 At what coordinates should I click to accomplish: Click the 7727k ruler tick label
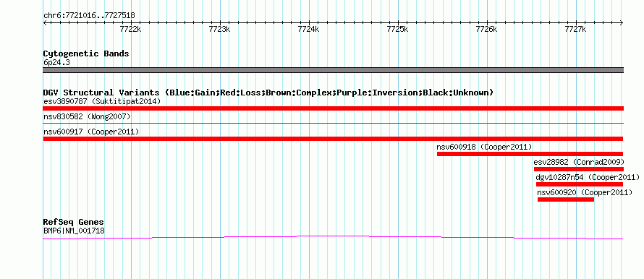(575, 29)
